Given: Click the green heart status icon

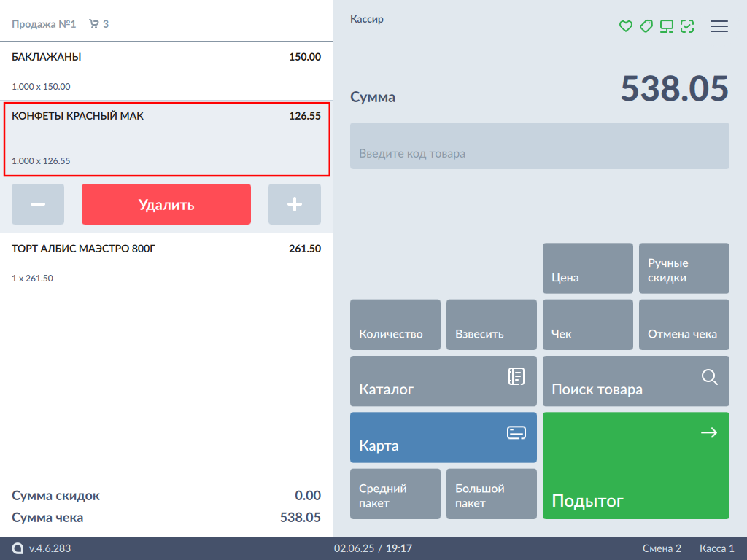Looking at the screenshot, I should (x=625, y=26).
